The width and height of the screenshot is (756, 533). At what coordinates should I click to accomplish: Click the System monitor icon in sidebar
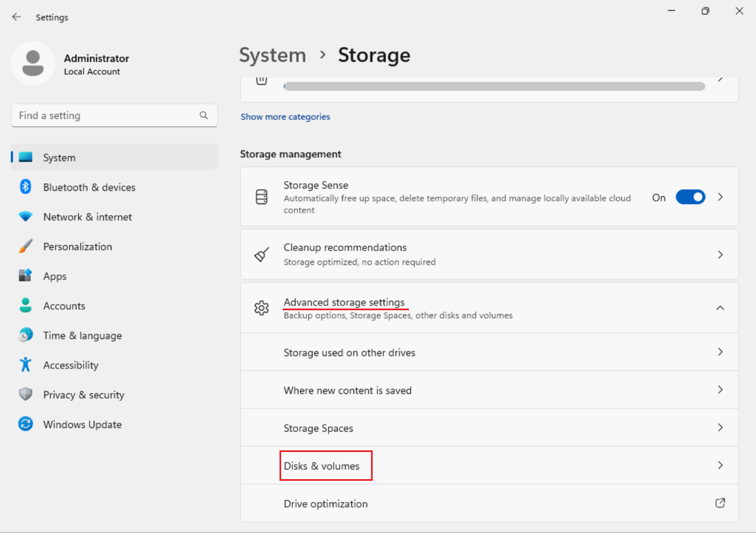26,157
